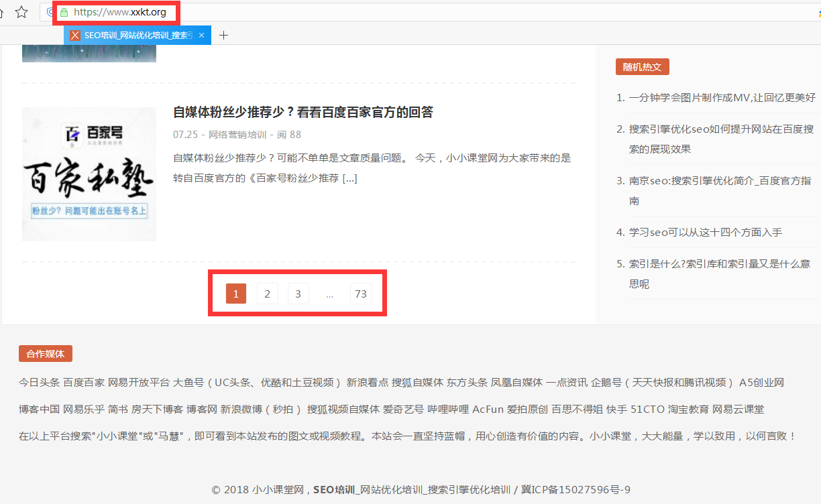Click 房天下博客 in partner media list
Viewport: 821px width, 504px height.
pos(157,409)
